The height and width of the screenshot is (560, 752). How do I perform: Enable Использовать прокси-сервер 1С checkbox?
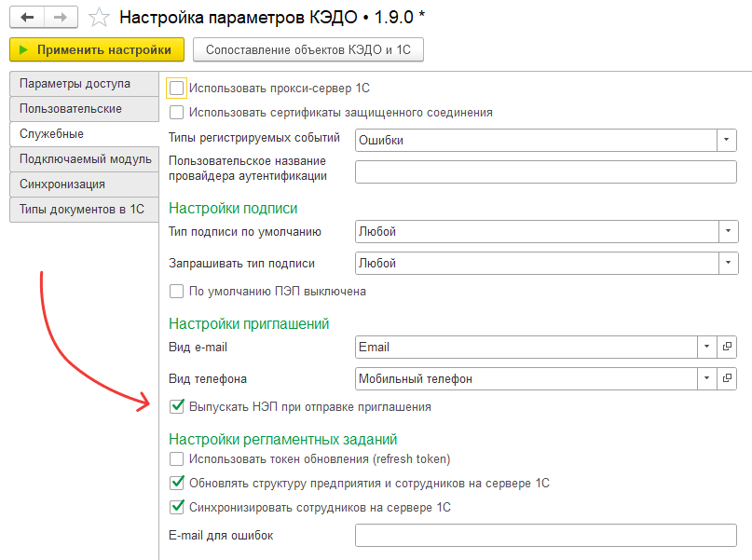pos(176,89)
